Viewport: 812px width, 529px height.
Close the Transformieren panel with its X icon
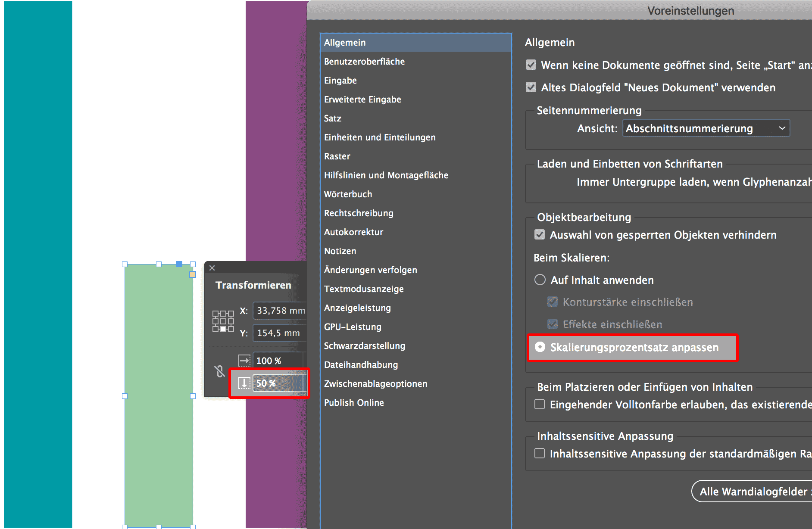point(212,268)
